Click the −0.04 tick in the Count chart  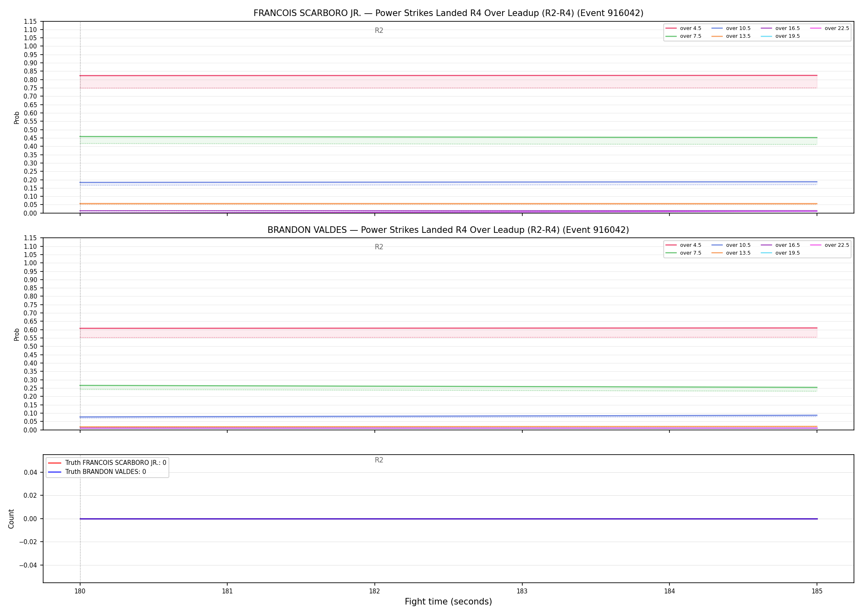[x=28, y=565]
